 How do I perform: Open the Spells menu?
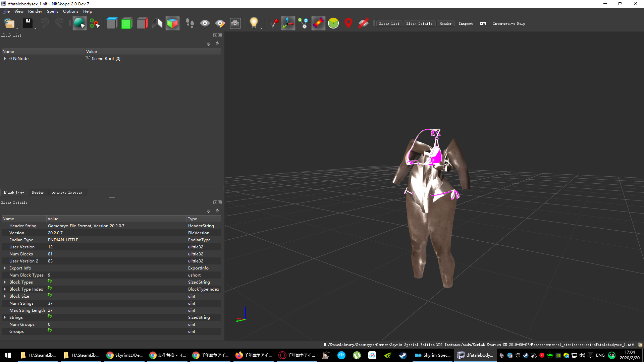(53, 11)
